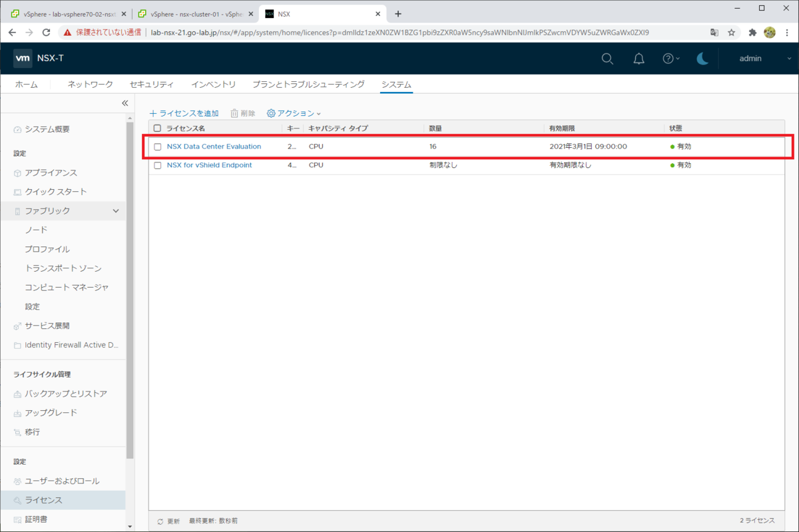Sort by 数量 column header
Image resolution: width=799 pixels, height=532 pixels.
point(436,128)
